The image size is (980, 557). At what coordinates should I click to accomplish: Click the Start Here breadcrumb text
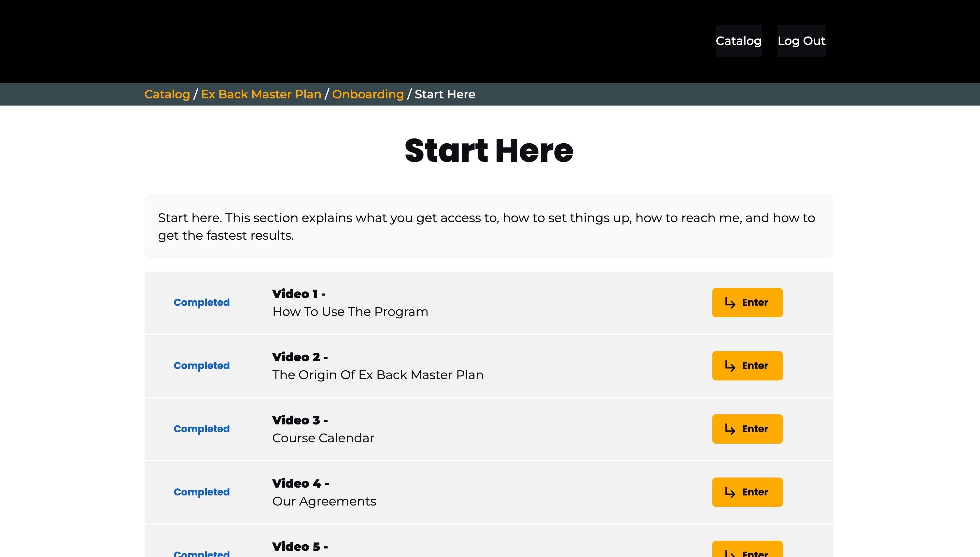tap(445, 94)
